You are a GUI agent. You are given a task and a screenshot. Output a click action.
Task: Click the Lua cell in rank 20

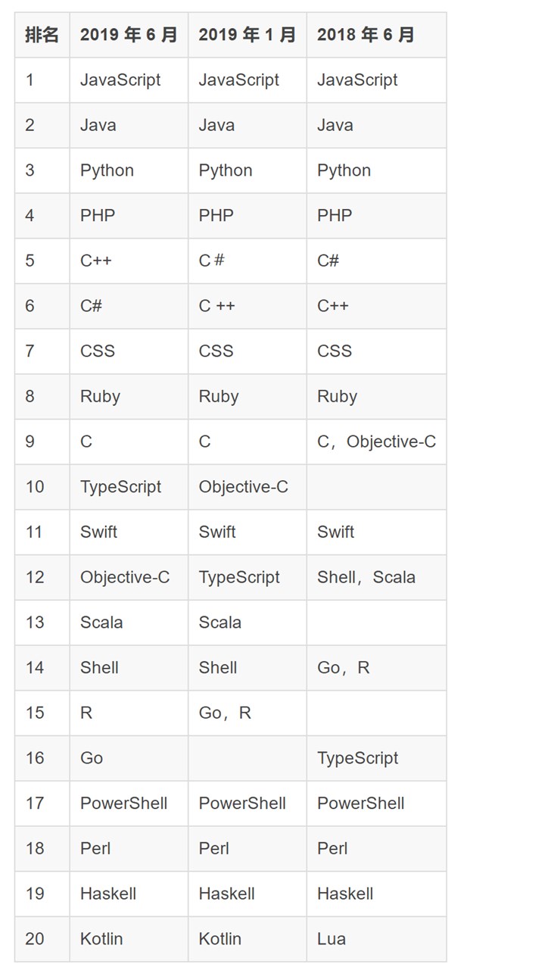click(332, 939)
